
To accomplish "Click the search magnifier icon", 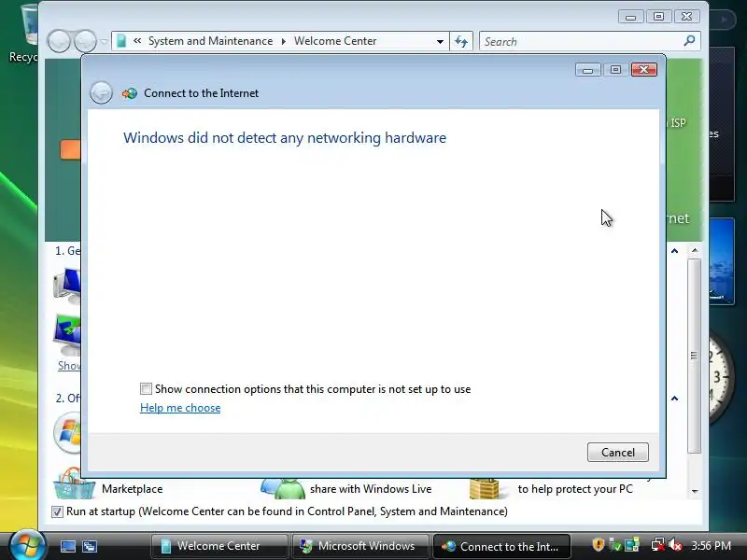I will point(689,41).
